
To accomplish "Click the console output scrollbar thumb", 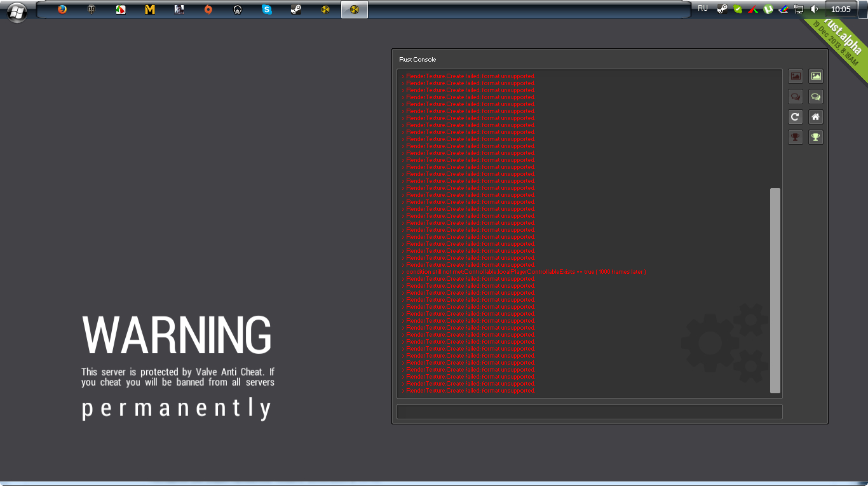I will point(775,290).
